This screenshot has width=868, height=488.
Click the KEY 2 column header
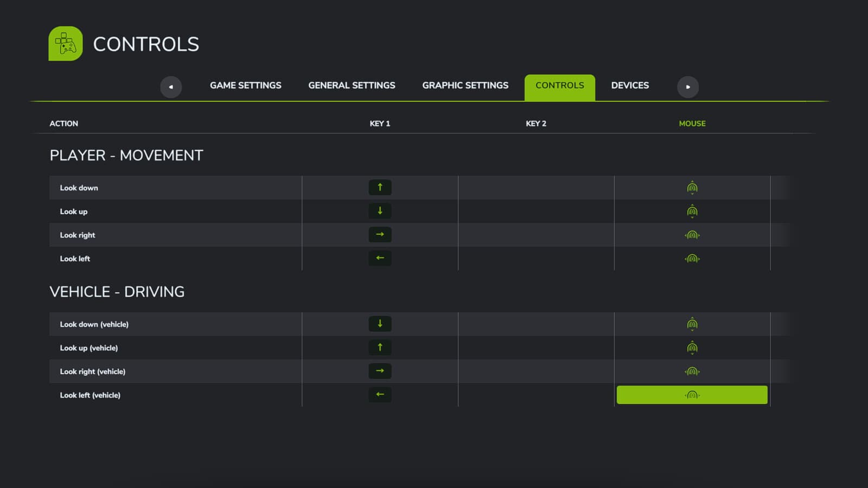536,124
